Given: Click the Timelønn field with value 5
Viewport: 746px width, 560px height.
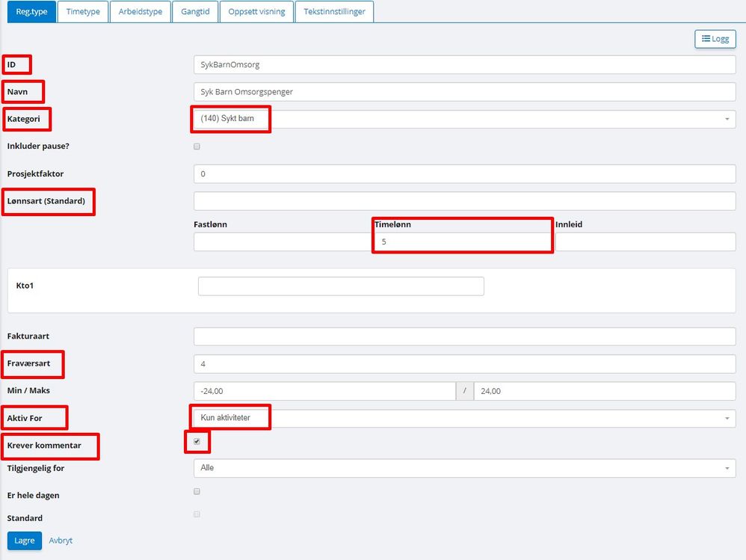Looking at the screenshot, I should 464,241.
